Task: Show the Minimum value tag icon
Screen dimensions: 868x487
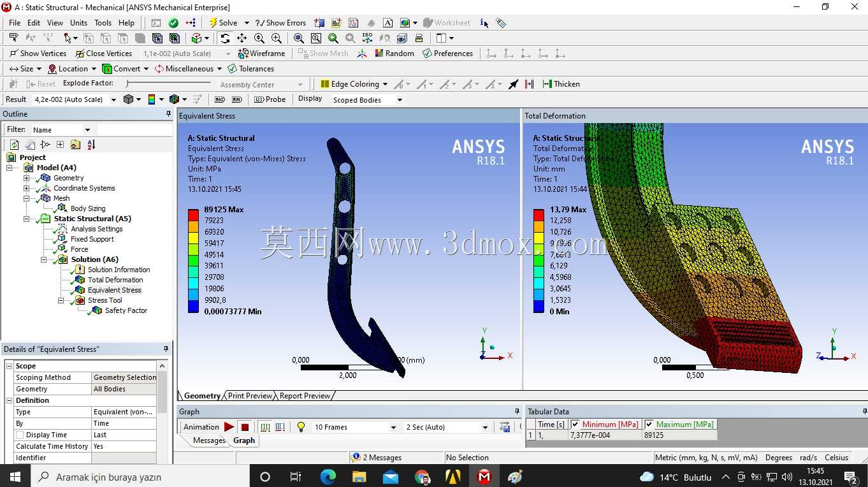Action: click(x=237, y=99)
